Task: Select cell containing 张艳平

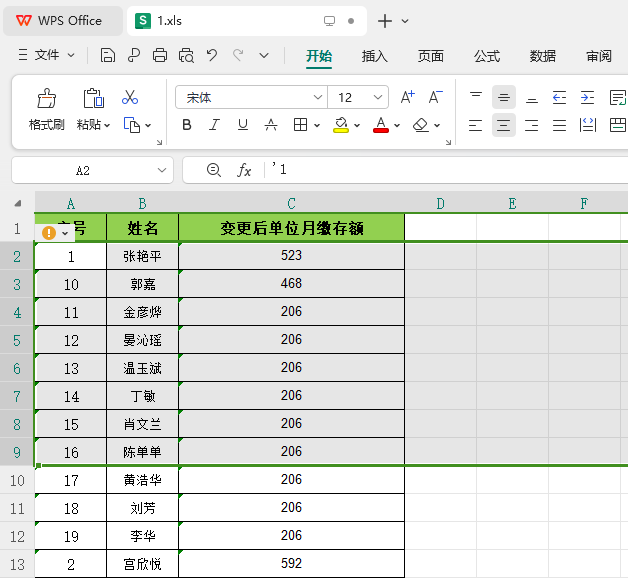Action: (142, 256)
